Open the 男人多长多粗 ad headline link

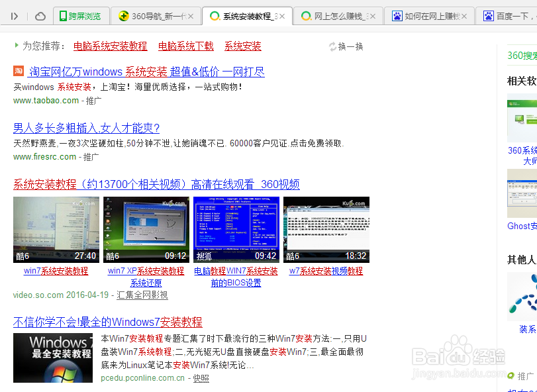tap(86, 128)
